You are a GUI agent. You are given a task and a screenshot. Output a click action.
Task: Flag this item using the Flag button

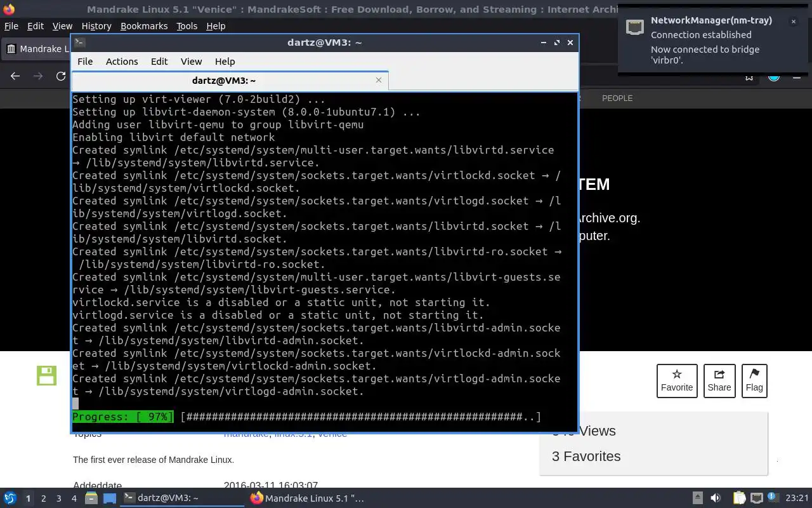click(754, 381)
